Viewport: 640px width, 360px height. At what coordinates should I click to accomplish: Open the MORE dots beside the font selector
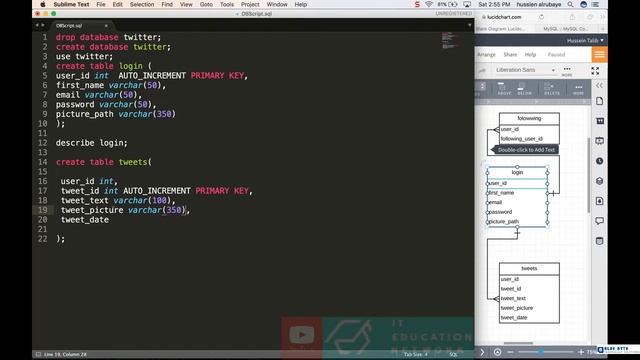pos(567,71)
